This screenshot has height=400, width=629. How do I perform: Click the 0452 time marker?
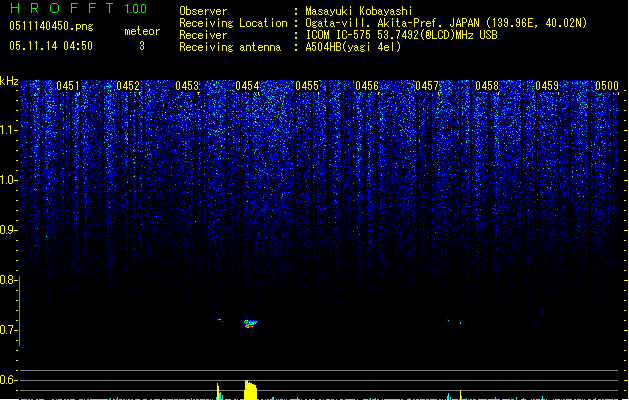coord(128,86)
